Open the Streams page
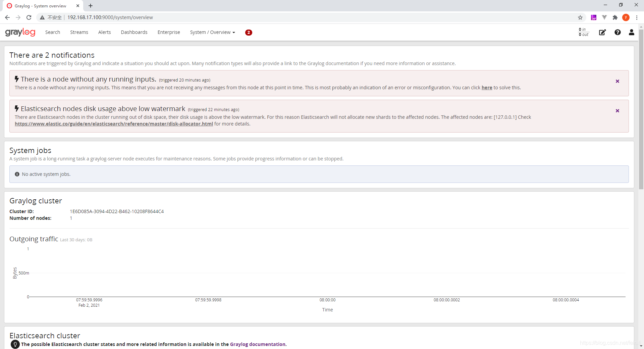The height and width of the screenshot is (349, 644). (x=79, y=32)
